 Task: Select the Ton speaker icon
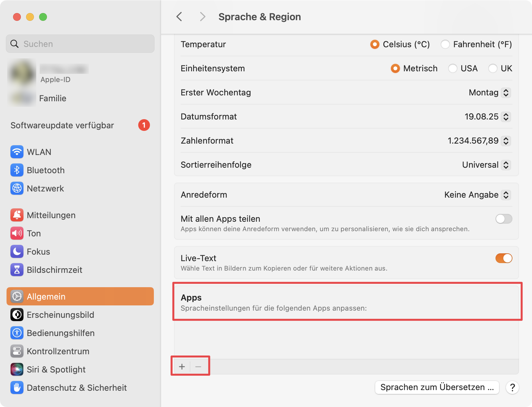tap(17, 233)
